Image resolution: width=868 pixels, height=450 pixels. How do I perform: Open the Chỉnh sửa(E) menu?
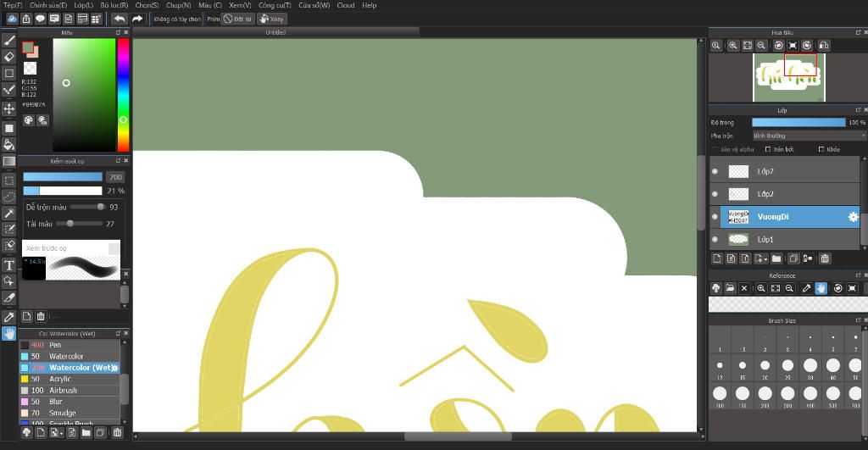point(48,5)
